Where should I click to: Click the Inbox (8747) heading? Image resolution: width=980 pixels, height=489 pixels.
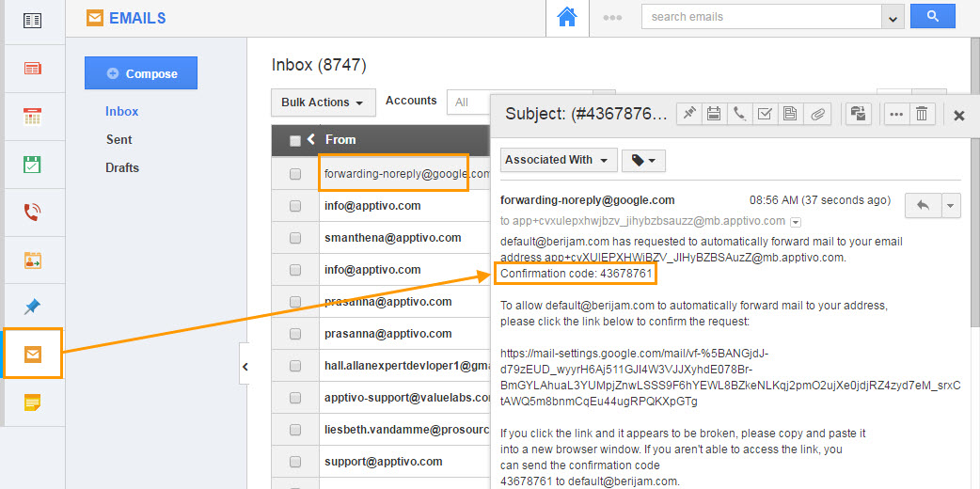319,64
